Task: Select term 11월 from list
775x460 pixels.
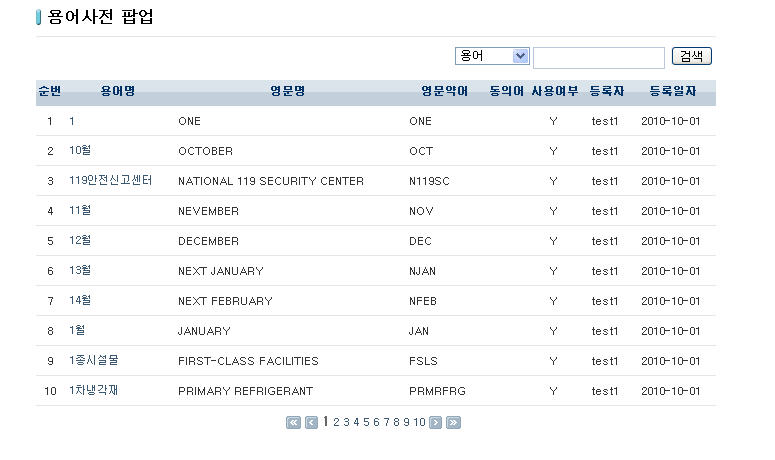Action: (80, 211)
